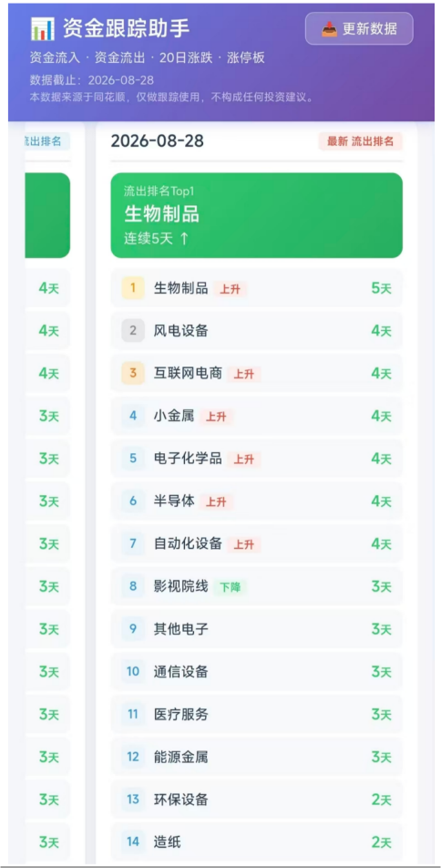Click the up arrow beside 连续5天
The height and width of the screenshot is (868, 441).
[184, 239]
